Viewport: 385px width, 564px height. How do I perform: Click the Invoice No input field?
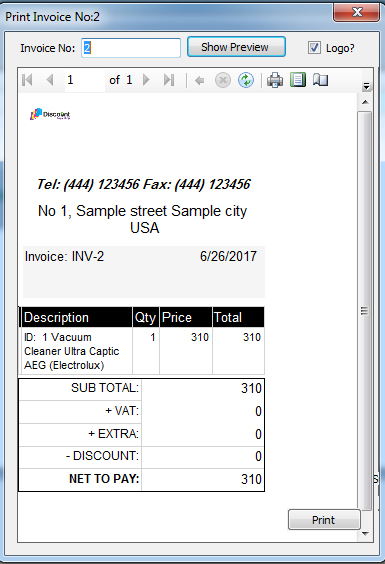click(x=131, y=48)
